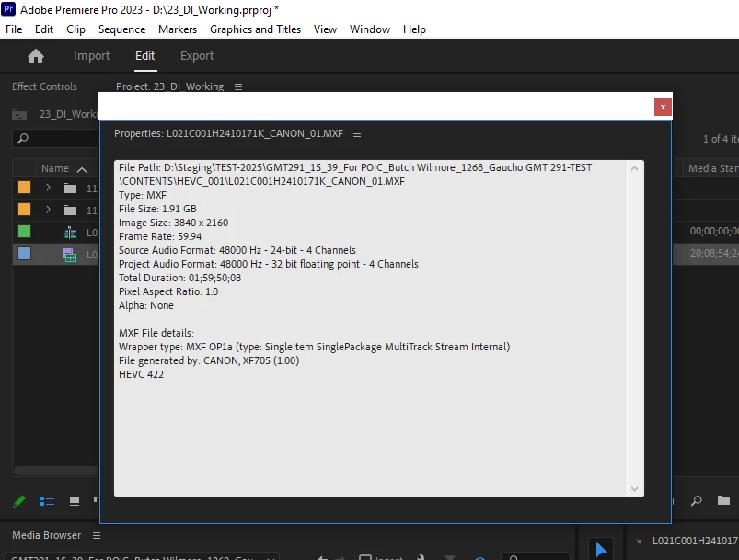Select the first orange-labeled bin folder icon
Image resolution: width=739 pixels, height=560 pixels.
click(x=70, y=189)
